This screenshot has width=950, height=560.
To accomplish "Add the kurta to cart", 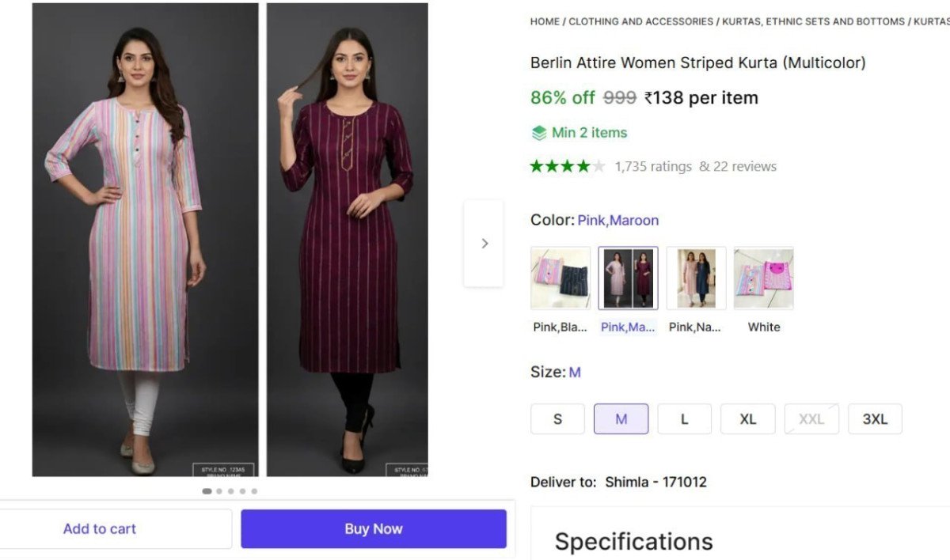I will click(x=99, y=528).
